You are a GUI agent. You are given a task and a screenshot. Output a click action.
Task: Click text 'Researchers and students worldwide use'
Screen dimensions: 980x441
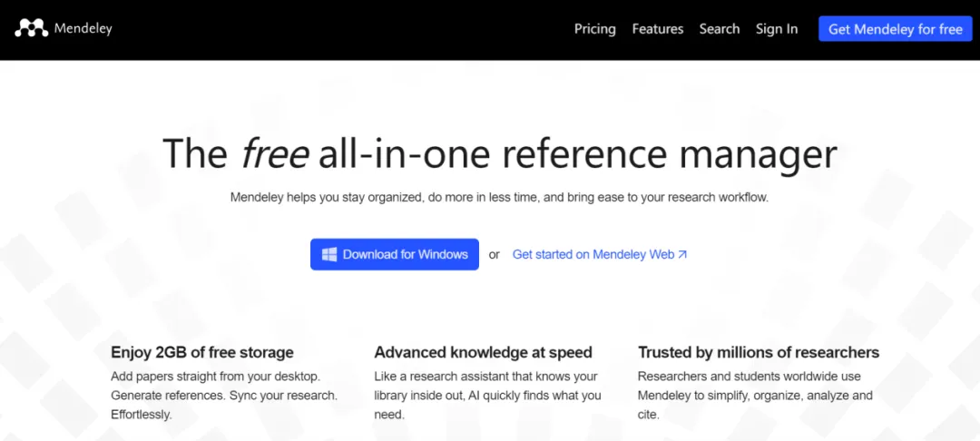tap(750, 377)
